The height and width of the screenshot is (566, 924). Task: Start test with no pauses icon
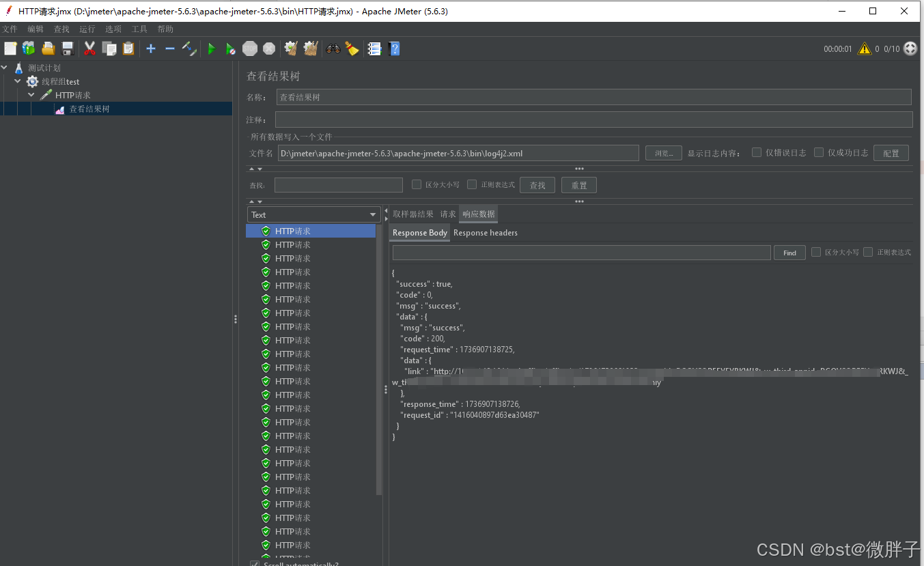tap(231, 48)
